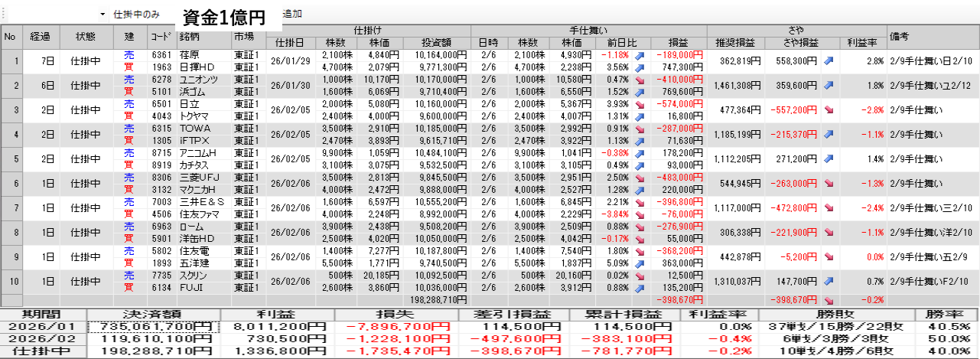
Task: Click the 前日比 arrow in the 日立 row
Action: [x=639, y=104]
